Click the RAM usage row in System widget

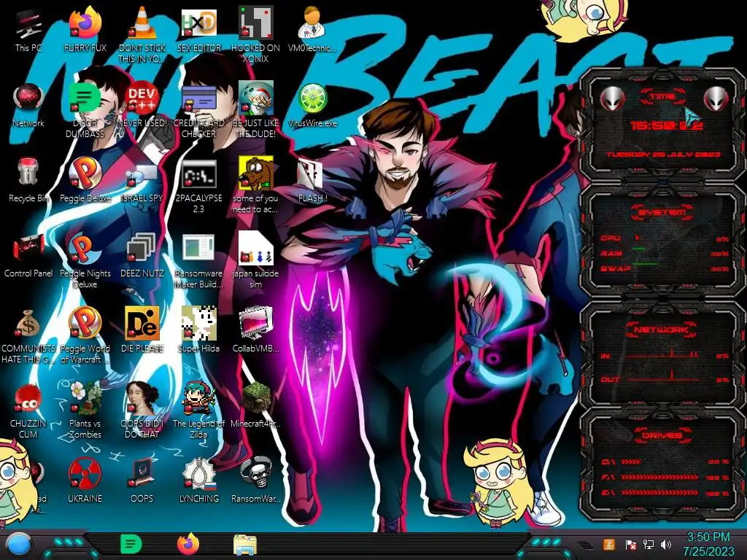point(665,253)
